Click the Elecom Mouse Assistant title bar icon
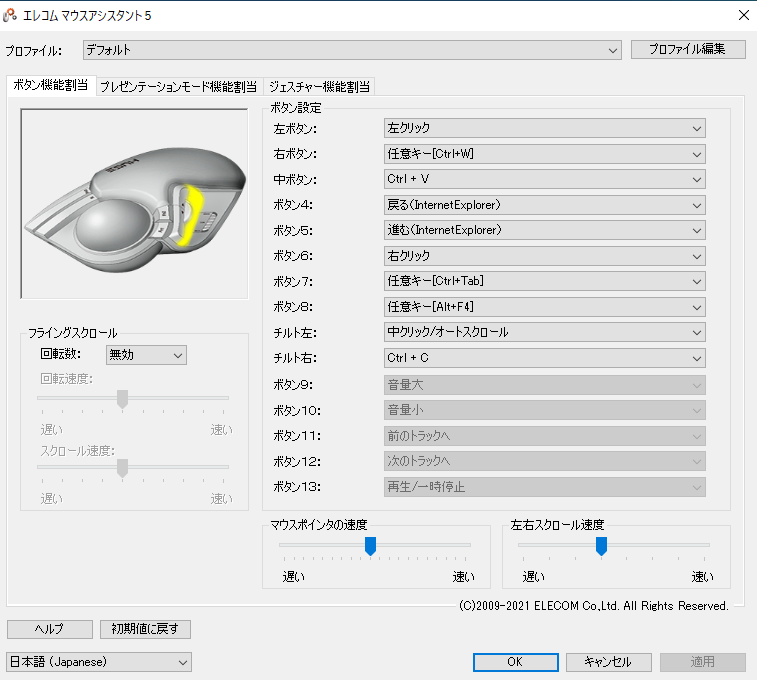Screen dimensions: 757x680 (x=10, y=15)
